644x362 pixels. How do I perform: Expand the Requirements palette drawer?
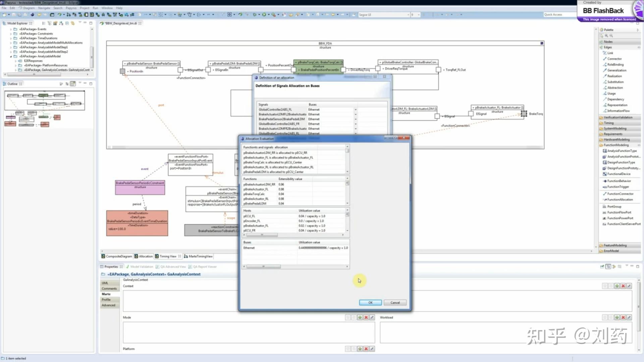pos(613,134)
